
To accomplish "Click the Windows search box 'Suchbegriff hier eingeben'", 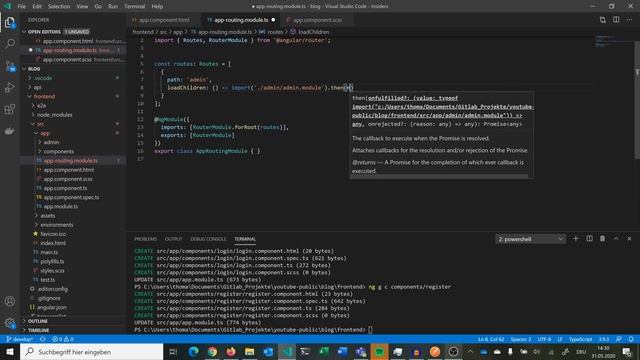I will pyautogui.click(x=91, y=352).
